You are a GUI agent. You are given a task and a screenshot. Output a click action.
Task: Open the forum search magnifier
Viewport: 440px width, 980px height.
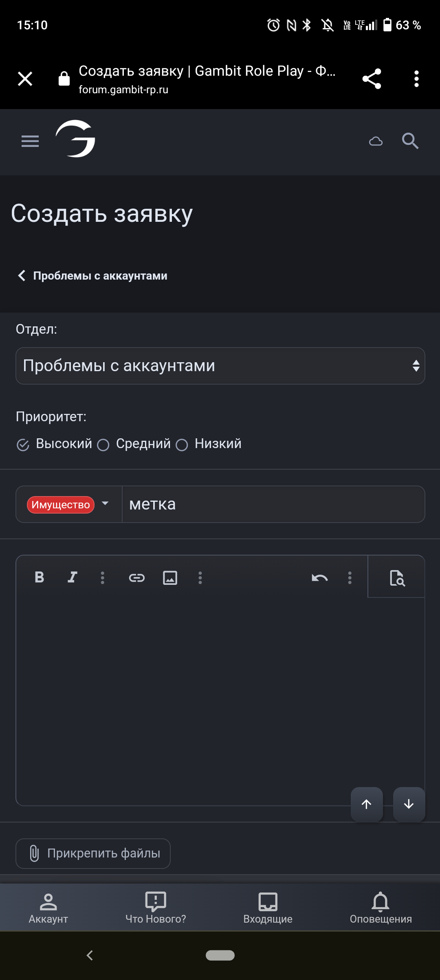point(410,141)
